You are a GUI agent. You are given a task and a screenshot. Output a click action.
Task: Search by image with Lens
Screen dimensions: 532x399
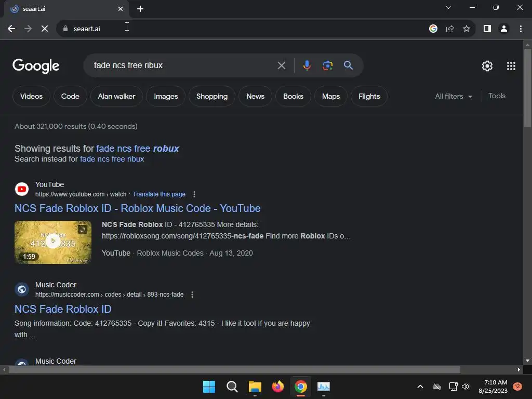click(327, 65)
